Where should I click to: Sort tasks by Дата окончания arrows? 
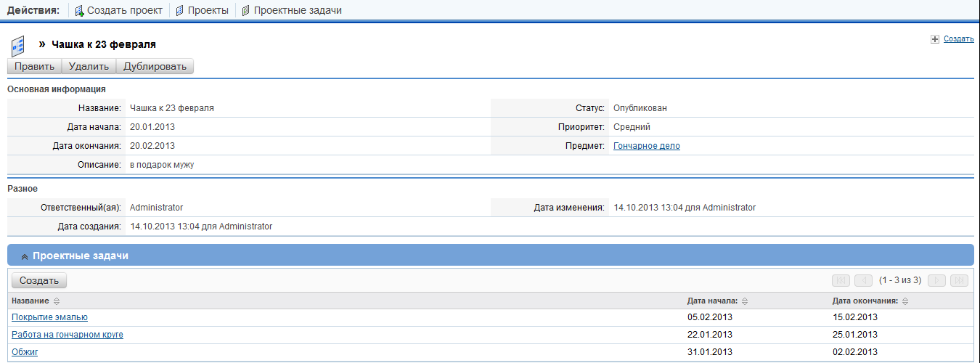pos(905,301)
